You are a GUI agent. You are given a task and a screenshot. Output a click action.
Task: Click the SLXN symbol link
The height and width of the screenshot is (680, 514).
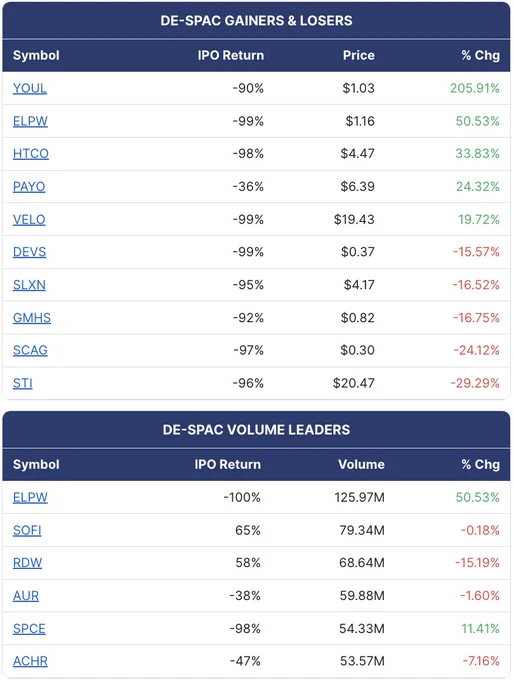[29, 285]
